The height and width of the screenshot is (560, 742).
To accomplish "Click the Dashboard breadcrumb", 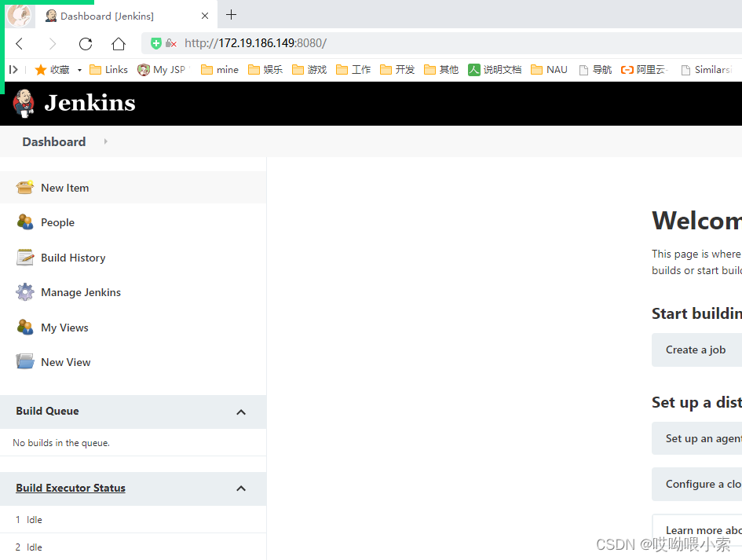I will point(54,141).
